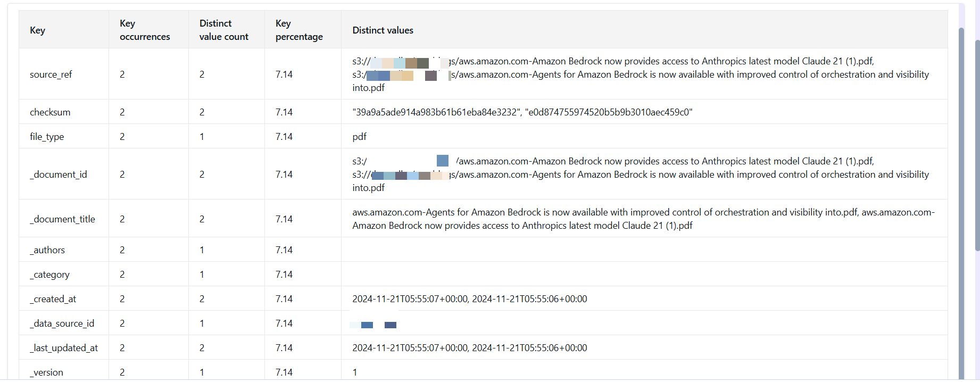The width and height of the screenshot is (980, 382).
Task: Click the _document_title row key
Action: click(62, 219)
